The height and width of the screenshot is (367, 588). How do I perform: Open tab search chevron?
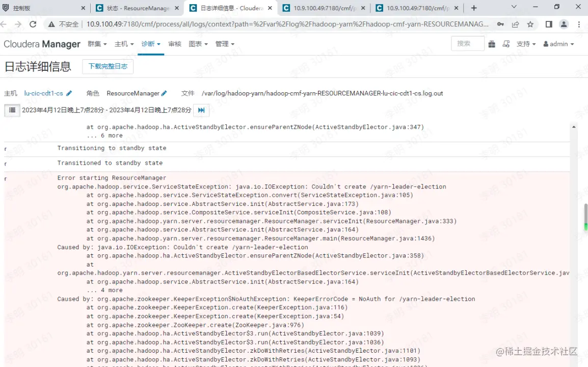[x=514, y=7]
